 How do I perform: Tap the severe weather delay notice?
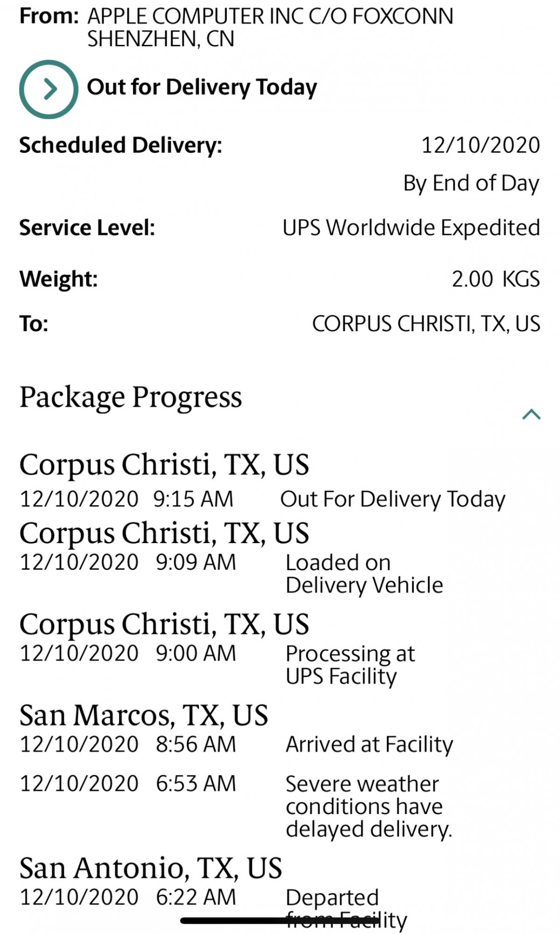369,806
